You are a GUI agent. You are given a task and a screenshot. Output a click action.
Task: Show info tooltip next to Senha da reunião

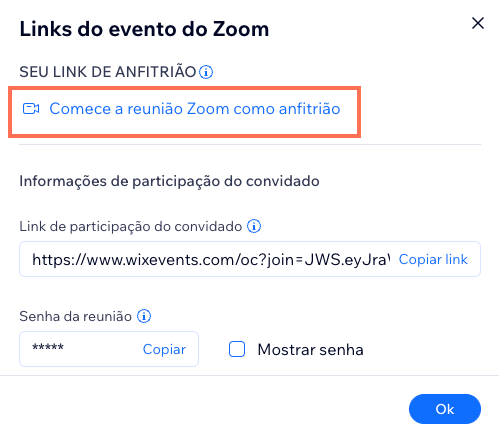tap(144, 316)
